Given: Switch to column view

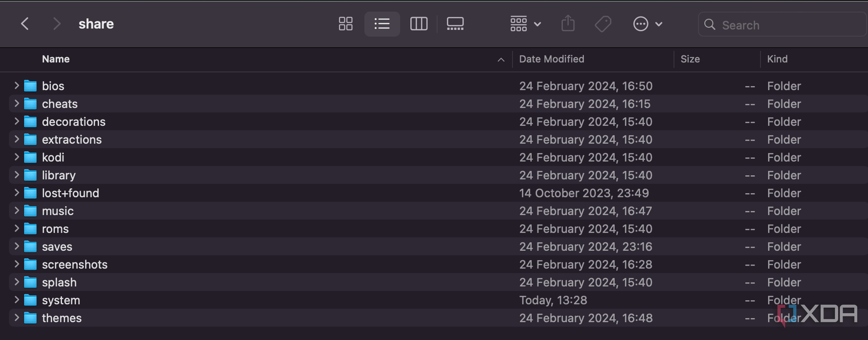Looking at the screenshot, I should (419, 24).
